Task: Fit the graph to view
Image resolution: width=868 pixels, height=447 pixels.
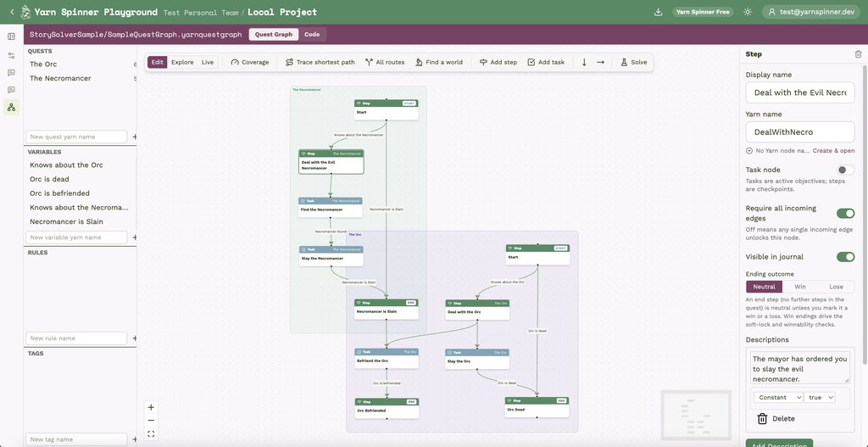Action: [x=151, y=433]
